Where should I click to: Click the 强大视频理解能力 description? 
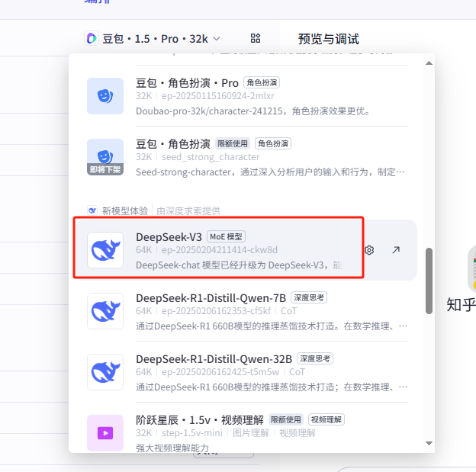(x=172, y=448)
